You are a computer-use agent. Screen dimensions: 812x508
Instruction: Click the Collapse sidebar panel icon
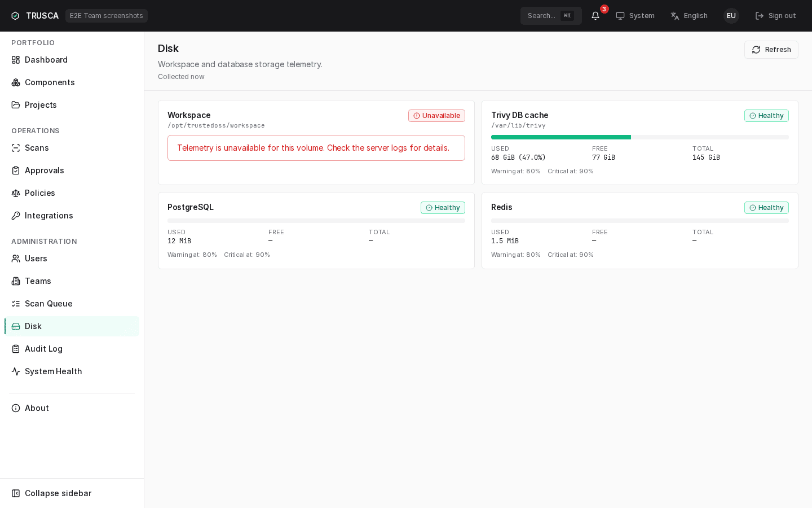click(16, 493)
